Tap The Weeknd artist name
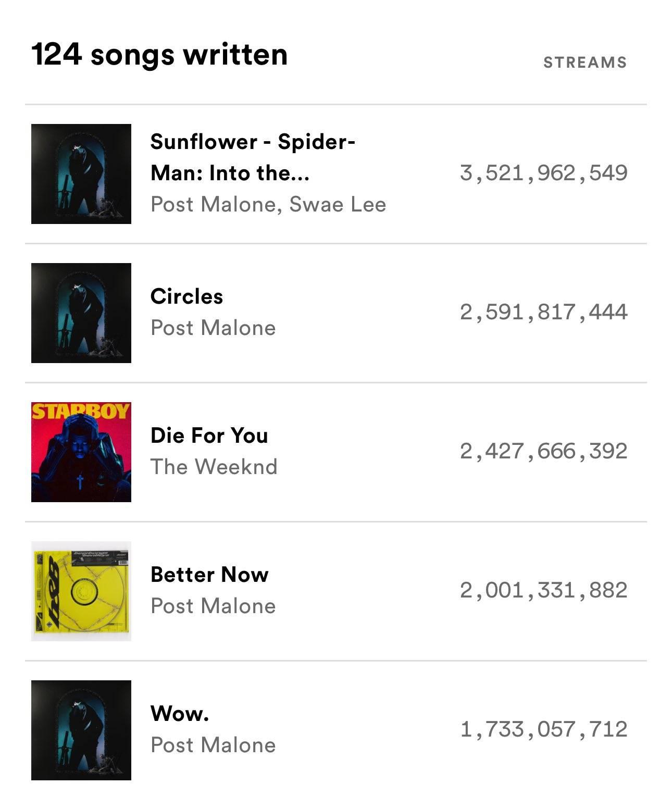The image size is (672, 797). [x=214, y=467]
